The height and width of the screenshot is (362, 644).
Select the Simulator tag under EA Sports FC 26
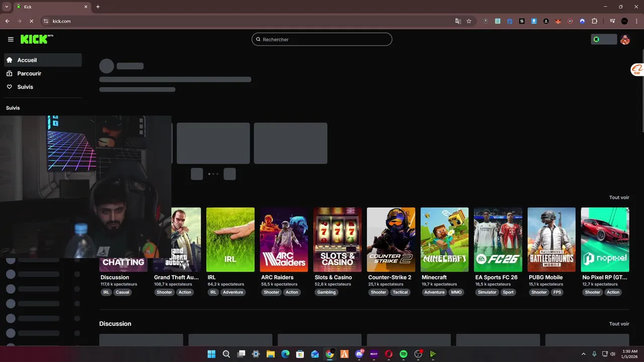(x=487, y=292)
